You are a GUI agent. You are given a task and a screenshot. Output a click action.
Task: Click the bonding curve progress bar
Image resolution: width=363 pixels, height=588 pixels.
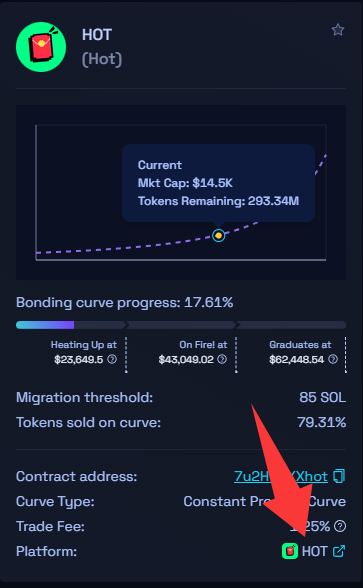(x=181, y=325)
